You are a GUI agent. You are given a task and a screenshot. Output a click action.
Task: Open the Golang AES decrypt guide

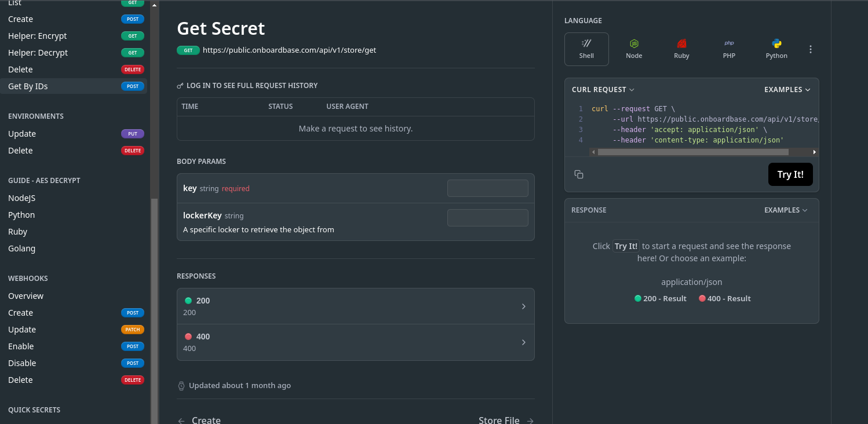point(74,248)
